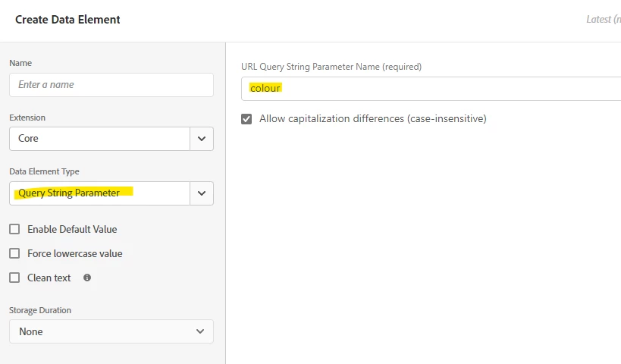621x364 pixels.
Task: Enable the Default Value checkbox
Action: click(x=14, y=229)
